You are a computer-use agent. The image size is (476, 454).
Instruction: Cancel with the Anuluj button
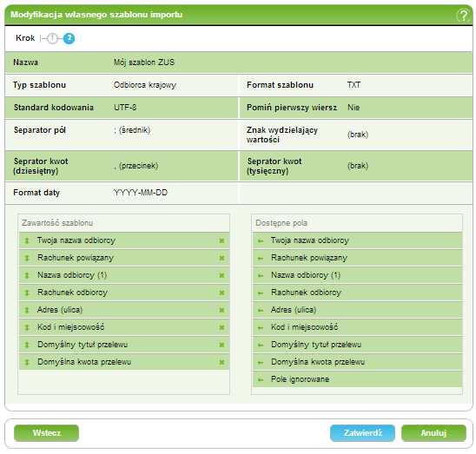[x=433, y=433]
